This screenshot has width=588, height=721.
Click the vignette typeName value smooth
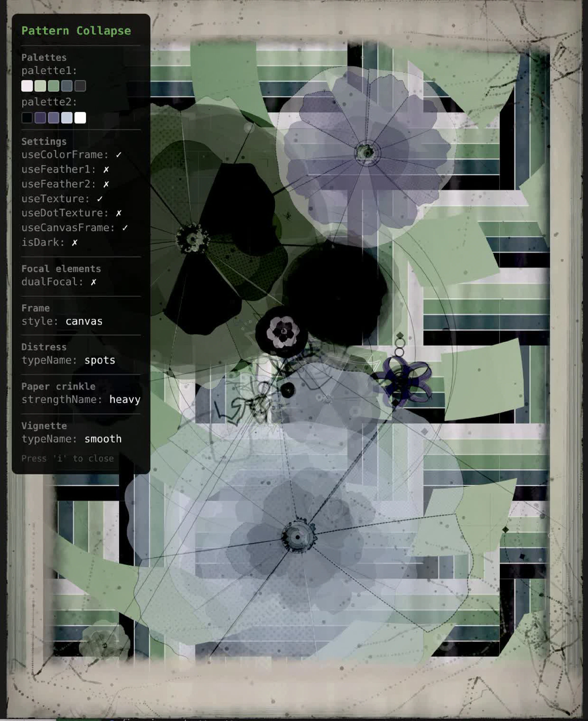103,439
